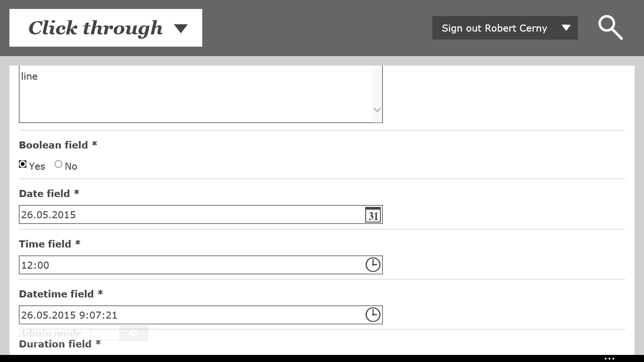Focus the Date field text input

(189, 215)
